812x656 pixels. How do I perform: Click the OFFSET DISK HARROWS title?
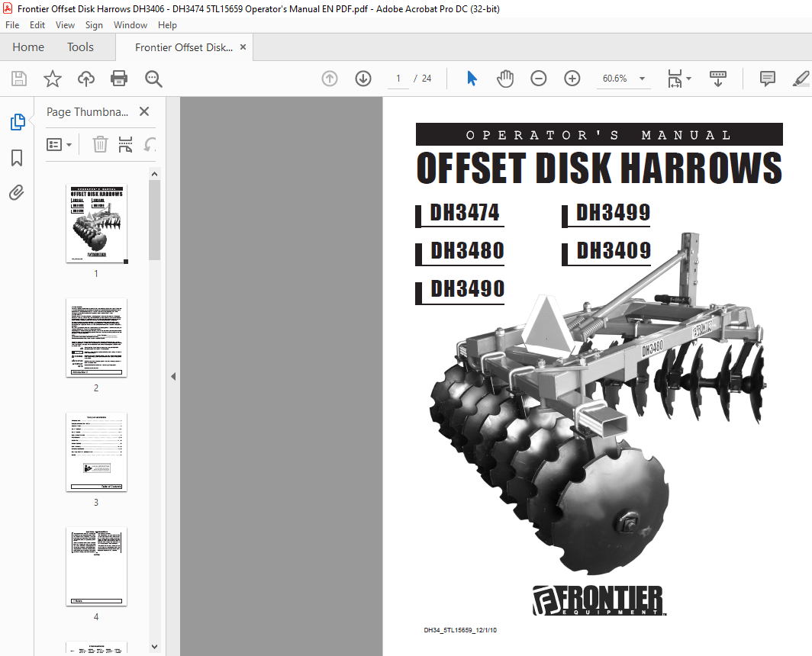coord(599,169)
